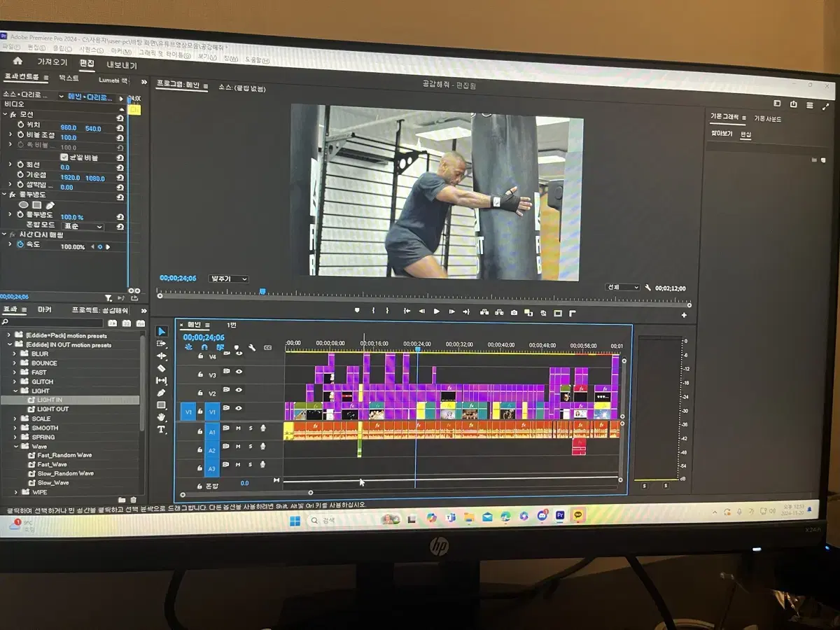840x630 pixels.
Task: Switch to the 가져오기 Import tab
Action: pos(52,62)
